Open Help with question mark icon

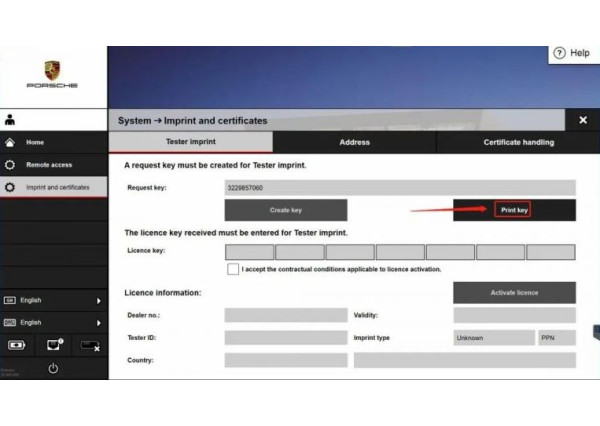coord(572,53)
